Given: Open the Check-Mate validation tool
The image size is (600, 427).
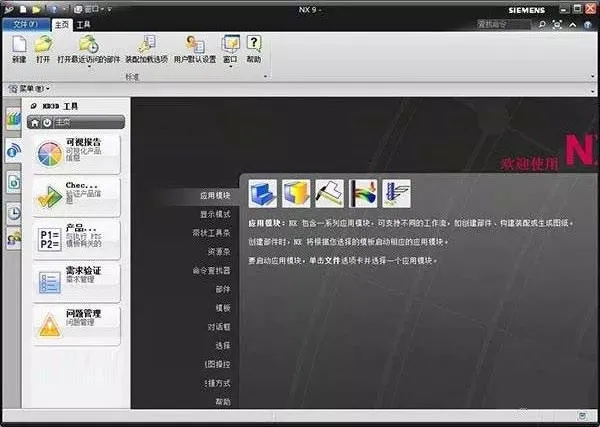Looking at the screenshot, I should [76, 197].
